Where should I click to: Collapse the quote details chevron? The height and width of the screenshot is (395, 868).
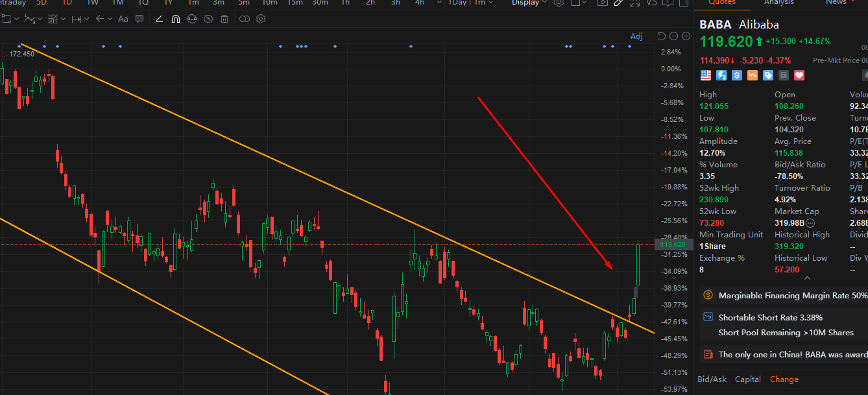(x=808, y=278)
